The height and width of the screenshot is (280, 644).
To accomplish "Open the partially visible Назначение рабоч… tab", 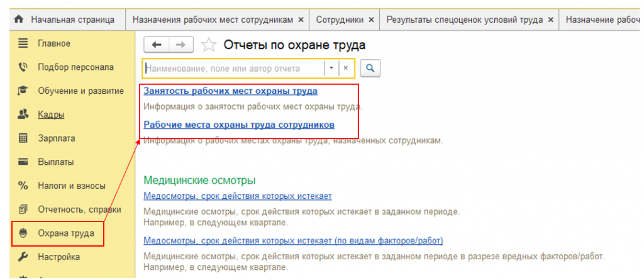I will coord(601,20).
